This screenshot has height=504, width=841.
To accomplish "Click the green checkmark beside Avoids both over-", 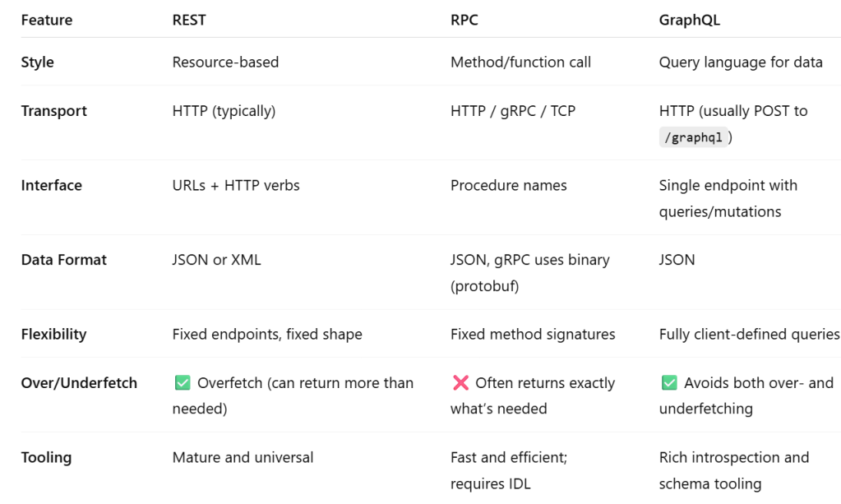I will click(x=669, y=383).
